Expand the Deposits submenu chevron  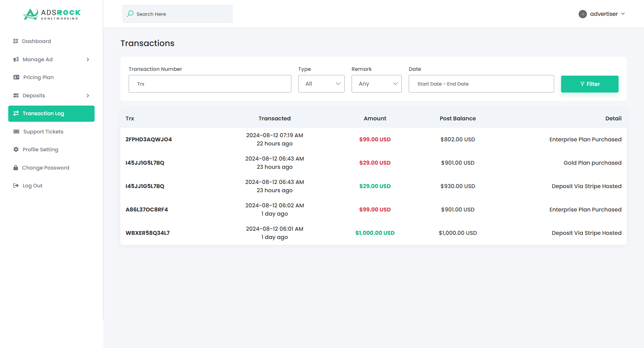pos(88,96)
